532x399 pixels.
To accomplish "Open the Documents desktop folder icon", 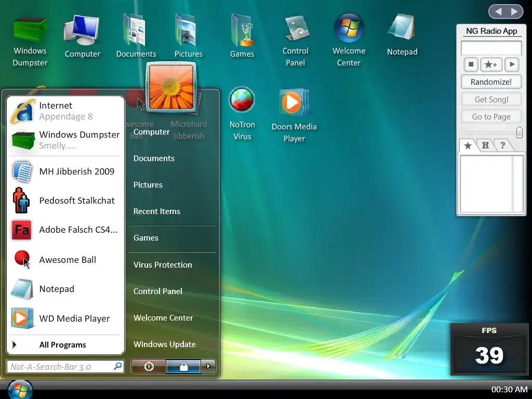I will coord(136,36).
